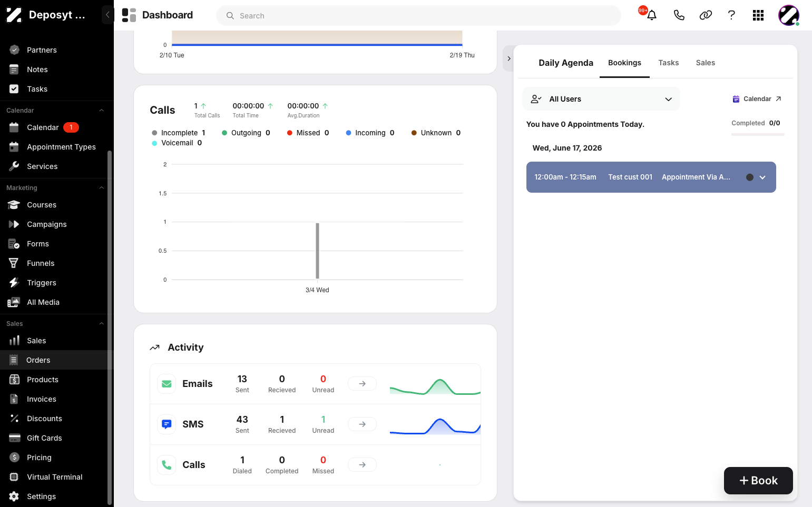
Task: Toggle the Incoming calls legend series
Action: click(370, 133)
